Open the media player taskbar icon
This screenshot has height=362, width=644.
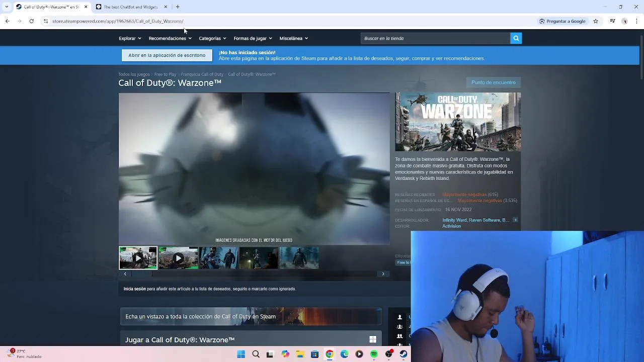[359, 354]
